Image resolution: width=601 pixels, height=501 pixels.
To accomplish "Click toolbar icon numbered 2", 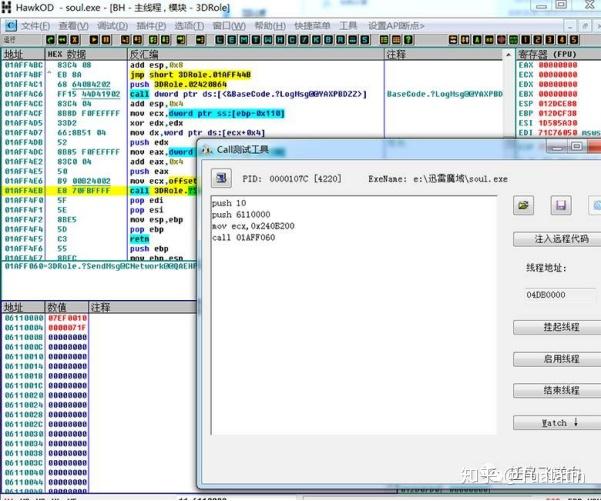I will pos(538,39).
